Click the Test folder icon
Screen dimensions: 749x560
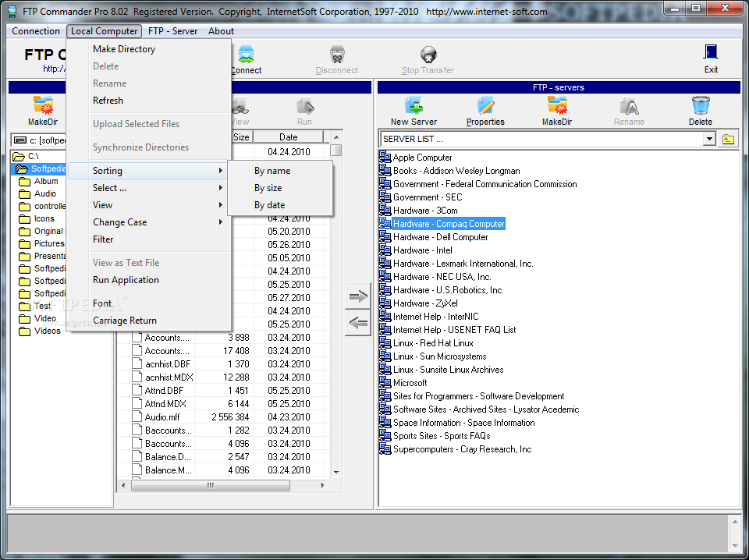coord(24,306)
